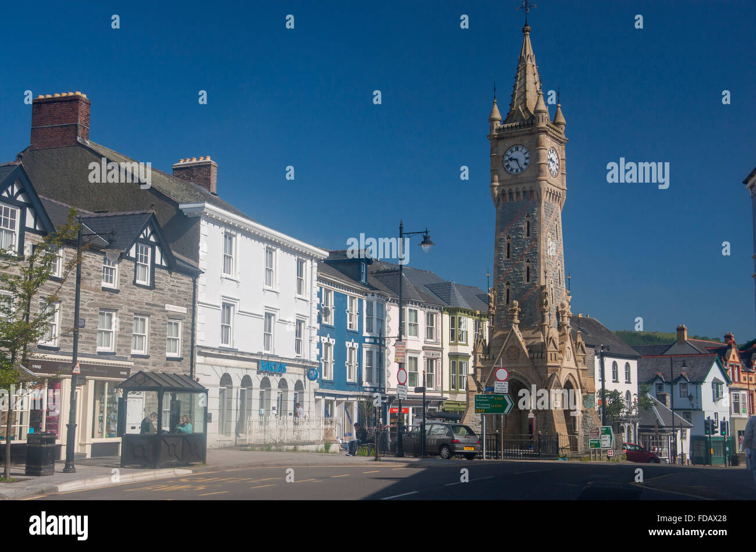756x552 pixels.
Task: Click the green road direction sign by the tower
Action: pos(494,404)
